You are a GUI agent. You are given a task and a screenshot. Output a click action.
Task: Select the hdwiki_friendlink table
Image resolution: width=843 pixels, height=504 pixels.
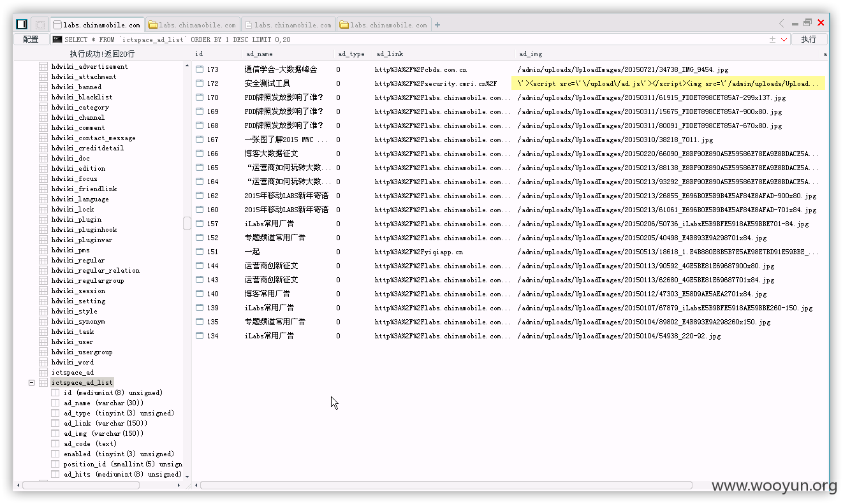click(84, 189)
